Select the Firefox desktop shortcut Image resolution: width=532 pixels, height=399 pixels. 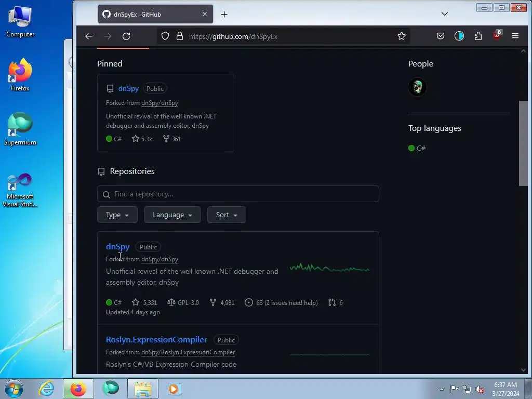[x=20, y=75]
